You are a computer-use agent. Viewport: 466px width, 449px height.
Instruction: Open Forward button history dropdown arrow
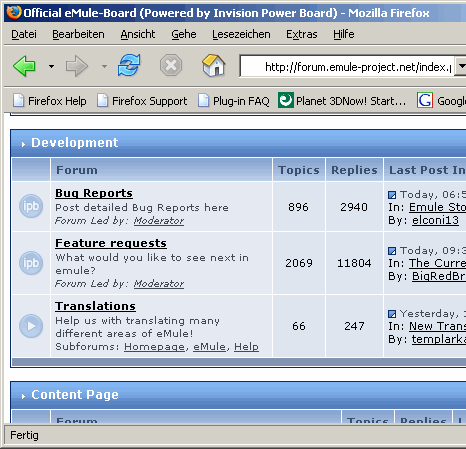(x=104, y=66)
